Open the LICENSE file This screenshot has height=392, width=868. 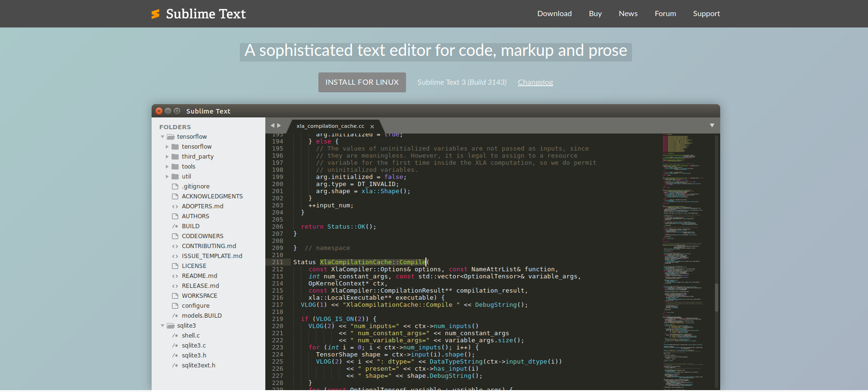194,266
